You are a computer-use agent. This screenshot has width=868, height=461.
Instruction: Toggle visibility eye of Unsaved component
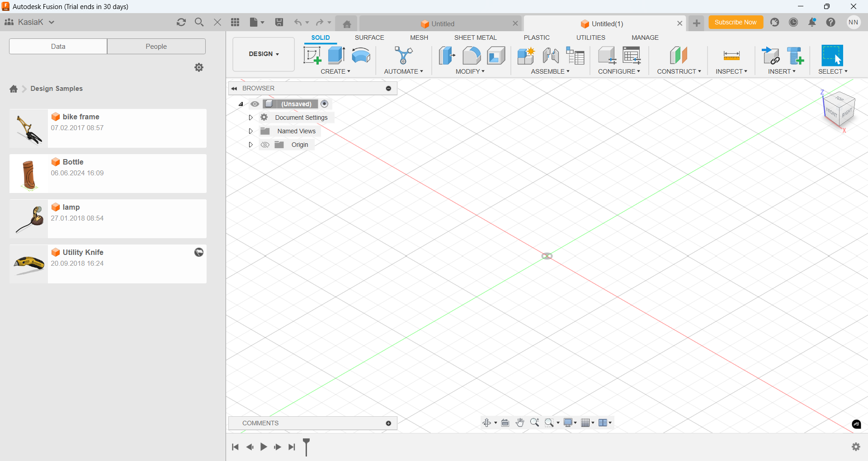click(x=255, y=104)
